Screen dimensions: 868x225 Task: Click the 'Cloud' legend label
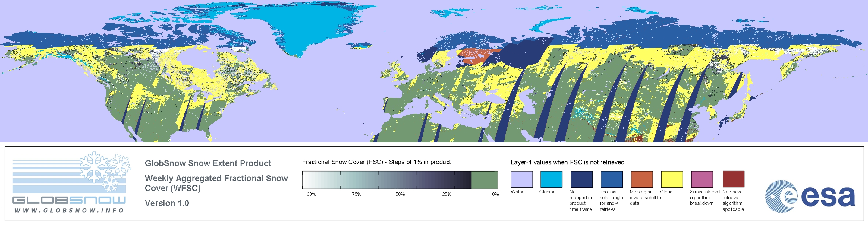[666, 192]
